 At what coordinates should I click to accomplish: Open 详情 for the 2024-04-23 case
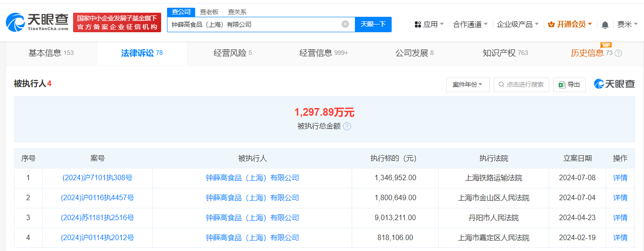tap(620, 218)
